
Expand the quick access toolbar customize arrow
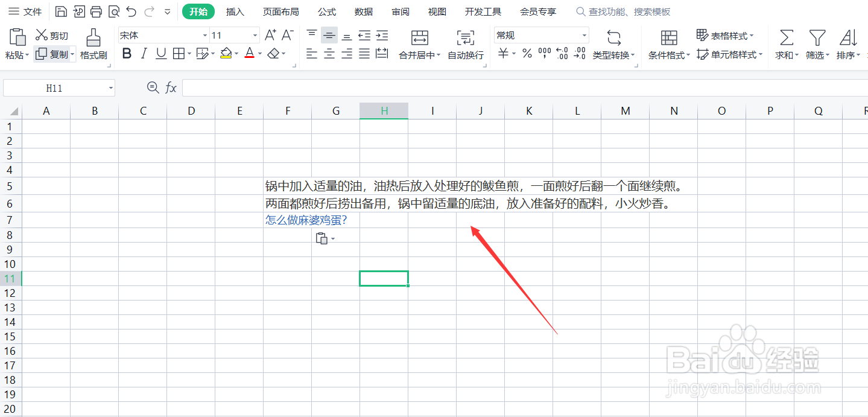point(168,11)
